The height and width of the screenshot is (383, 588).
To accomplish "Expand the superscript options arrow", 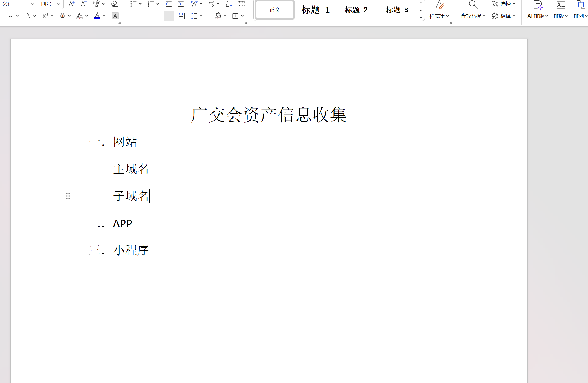I will coord(52,16).
